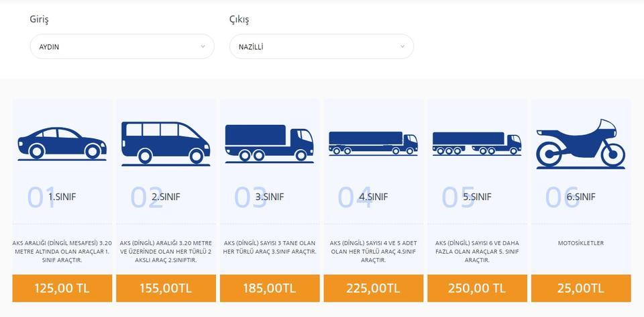The width and height of the screenshot is (644, 317).
Task: Open the Giriş dropdown showing AYDIN
Action: (x=122, y=46)
